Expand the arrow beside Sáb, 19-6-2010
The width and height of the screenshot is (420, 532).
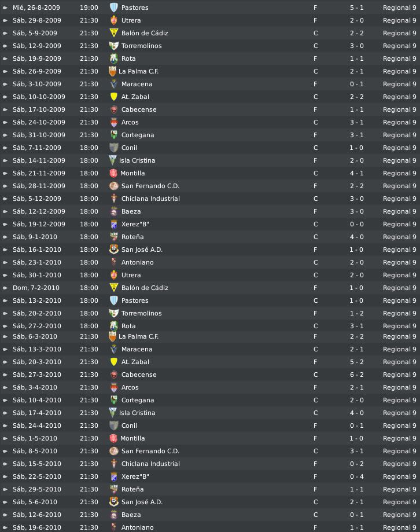pyautogui.click(x=5, y=527)
